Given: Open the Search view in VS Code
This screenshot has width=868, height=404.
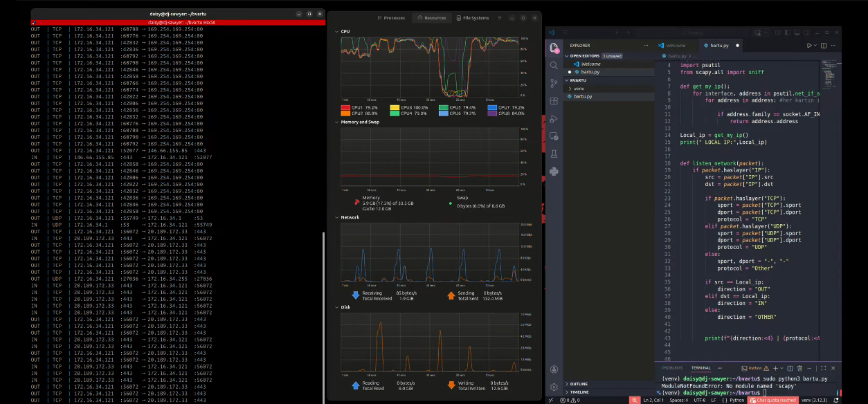Looking at the screenshot, I should point(554,65).
